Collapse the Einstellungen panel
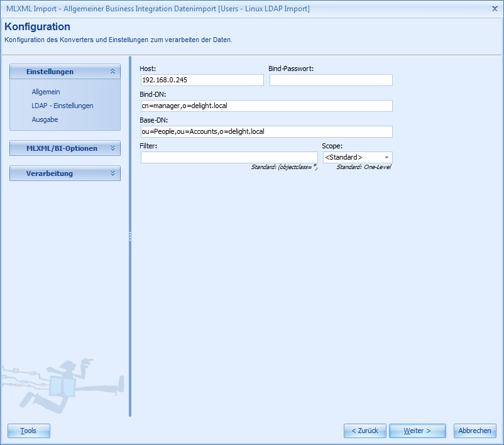 [64, 72]
